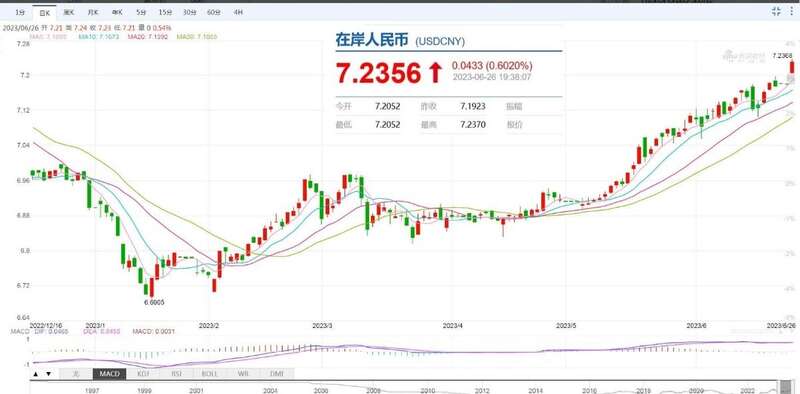
Task: Select the 1分 timeframe tab
Action: tap(20, 12)
